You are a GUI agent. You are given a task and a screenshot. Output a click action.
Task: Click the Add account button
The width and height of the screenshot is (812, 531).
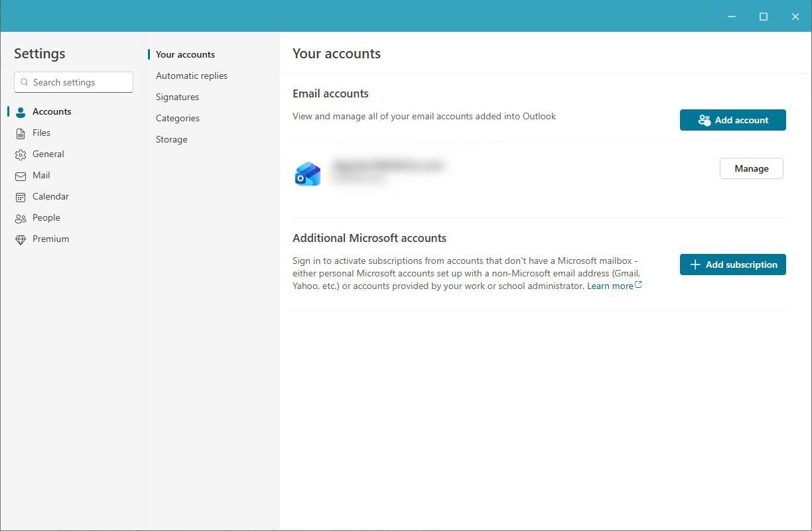733,120
